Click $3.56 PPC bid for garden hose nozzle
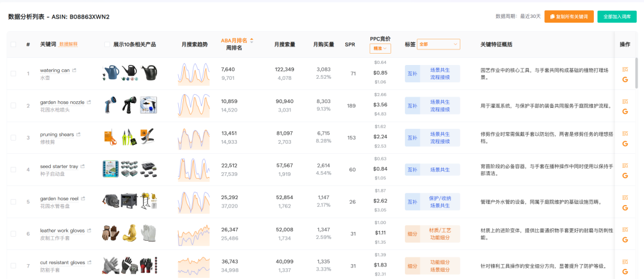This screenshot has height=279, width=644. coord(380,105)
